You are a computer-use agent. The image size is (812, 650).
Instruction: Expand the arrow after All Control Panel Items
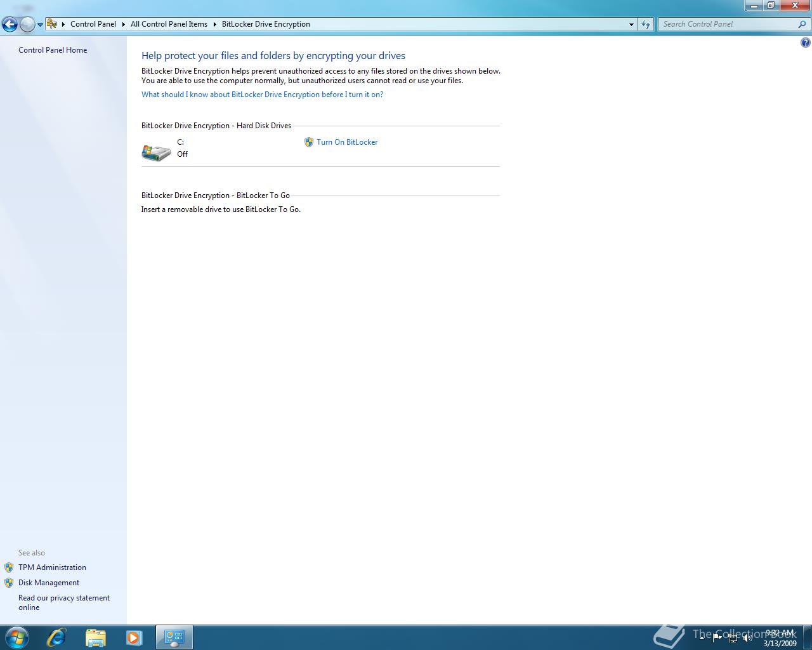point(214,24)
